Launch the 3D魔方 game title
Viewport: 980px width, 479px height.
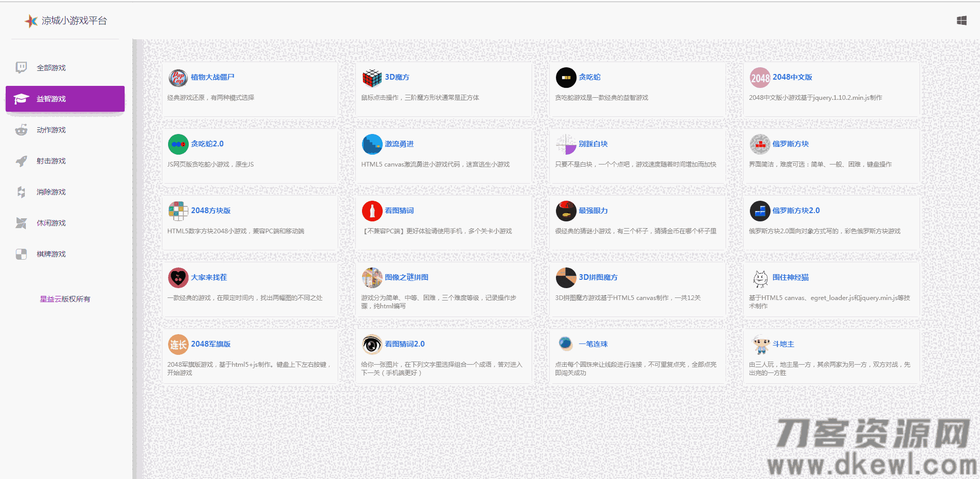397,77
